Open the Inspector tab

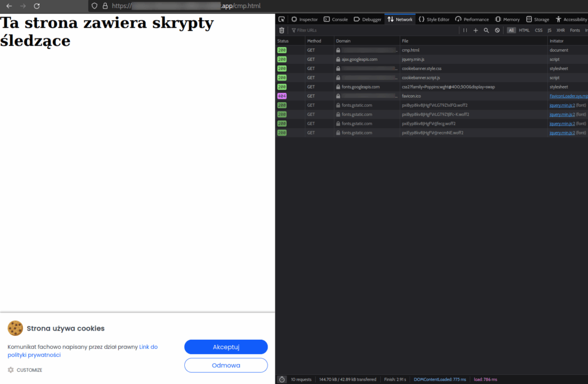point(304,19)
